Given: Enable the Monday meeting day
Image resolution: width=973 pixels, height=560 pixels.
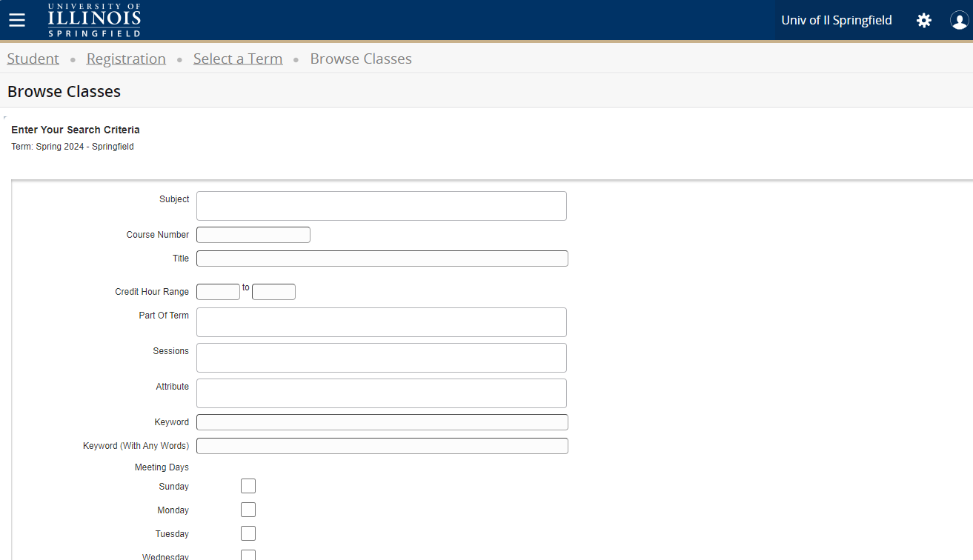Looking at the screenshot, I should coord(248,509).
